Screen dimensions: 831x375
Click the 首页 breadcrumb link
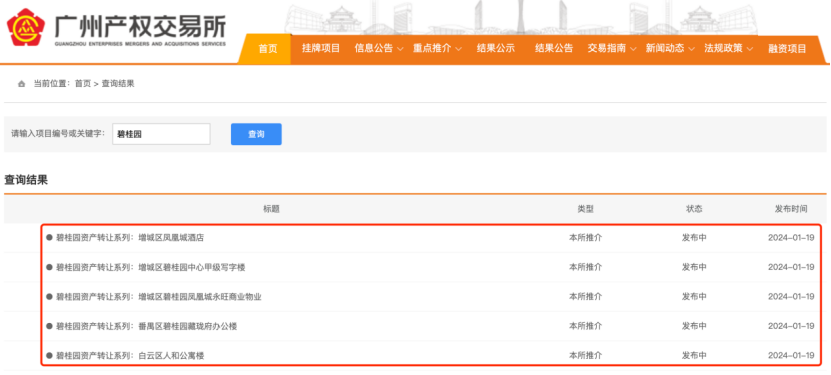83,84
